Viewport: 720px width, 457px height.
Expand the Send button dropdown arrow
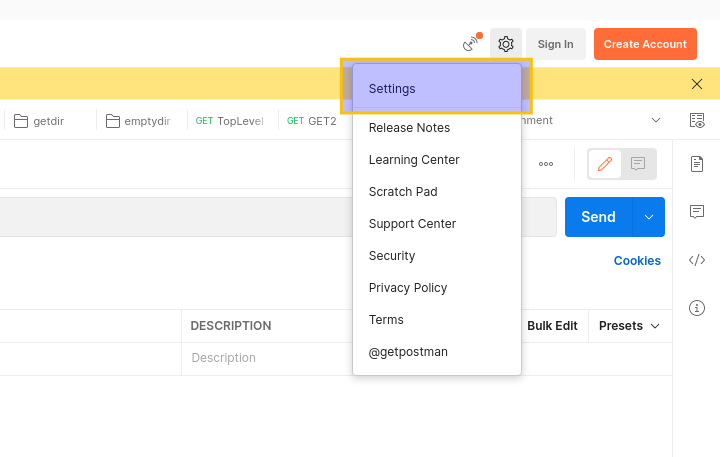point(648,217)
